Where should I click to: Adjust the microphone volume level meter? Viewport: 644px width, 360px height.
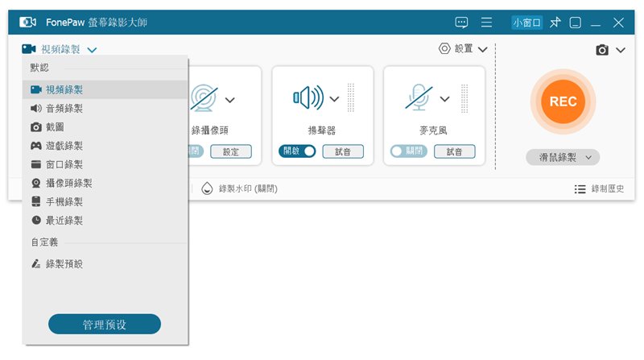tap(464, 97)
